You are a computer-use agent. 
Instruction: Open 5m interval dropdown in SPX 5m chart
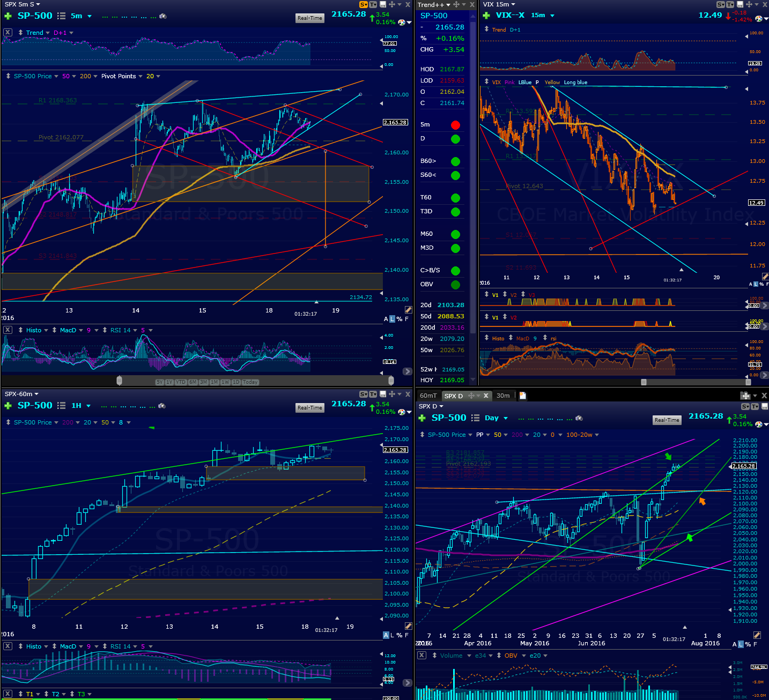pyautogui.click(x=90, y=16)
